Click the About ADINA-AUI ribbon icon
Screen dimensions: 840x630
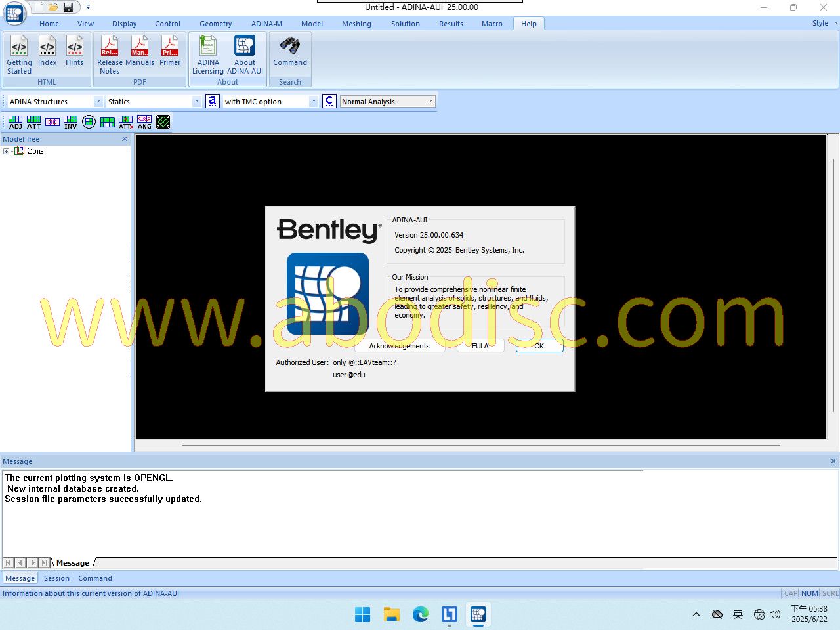point(245,55)
